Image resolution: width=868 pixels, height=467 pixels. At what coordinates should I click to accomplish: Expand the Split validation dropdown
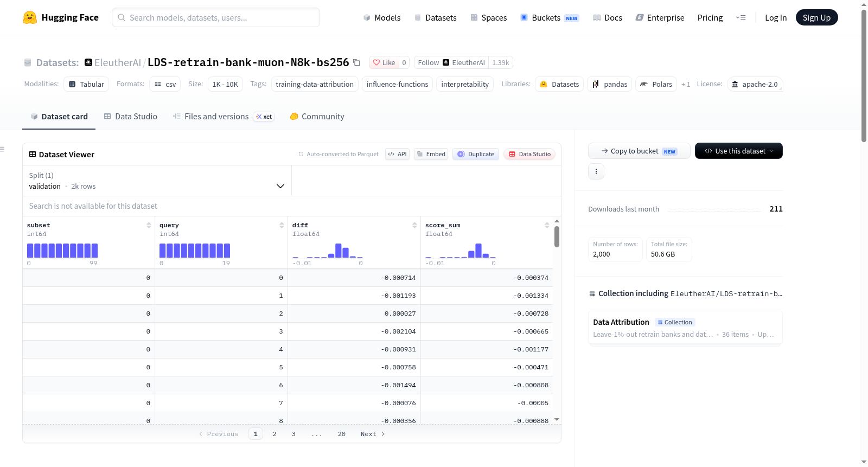tap(157, 181)
